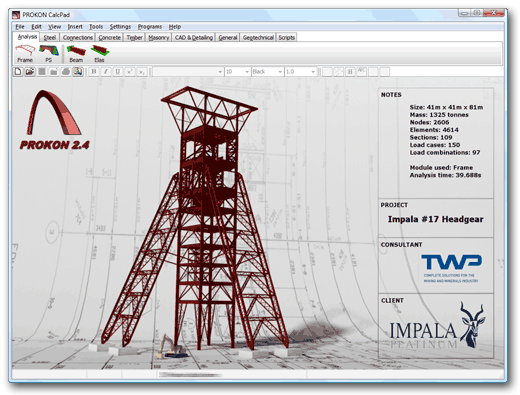
Task: Click the greyed print icon in toolbar
Action: pyautogui.click(x=66, y=72)
